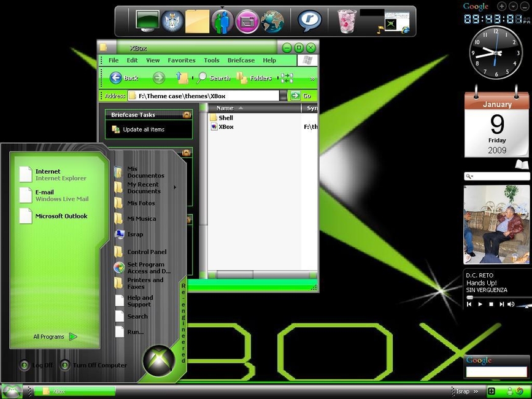Launch the RealPlayer dock icon
Viewport: 532px width, 399px height.
pos(309,21)
